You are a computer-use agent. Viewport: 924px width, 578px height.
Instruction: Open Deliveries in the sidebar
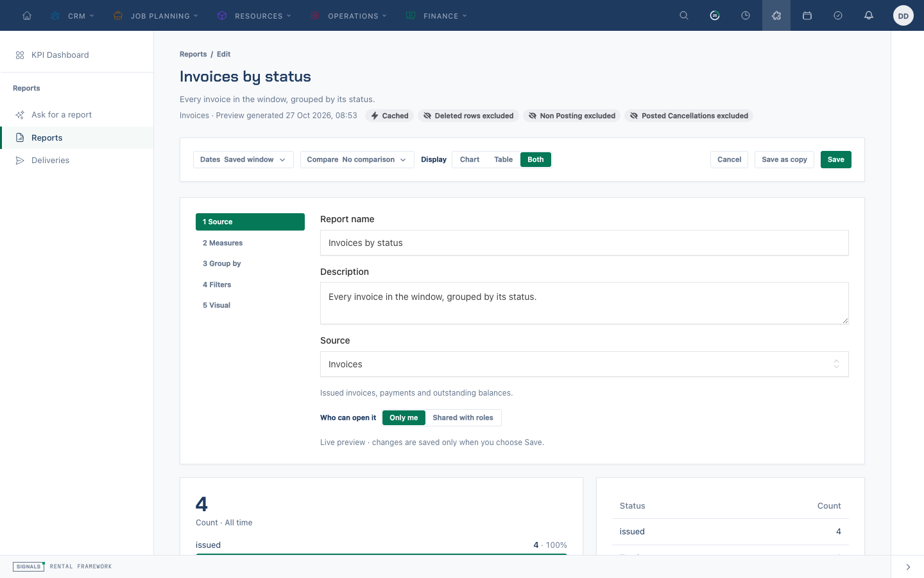click(x=76, y=161)
